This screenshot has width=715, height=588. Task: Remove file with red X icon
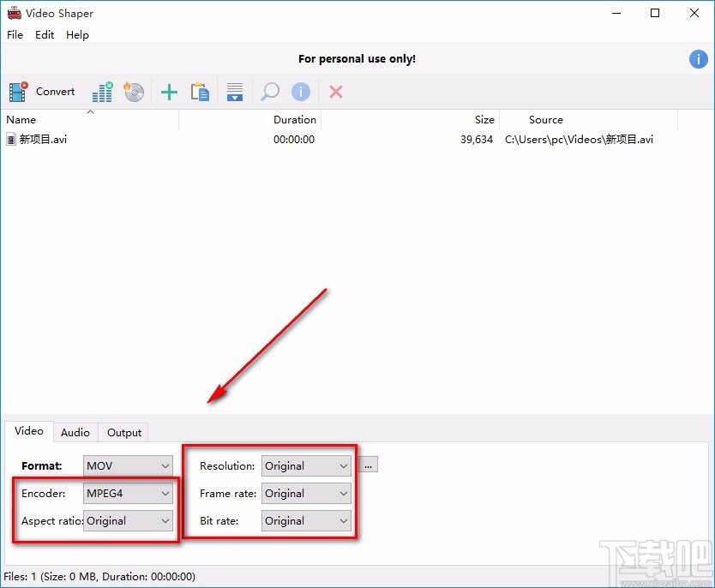(x=336, y=92)
